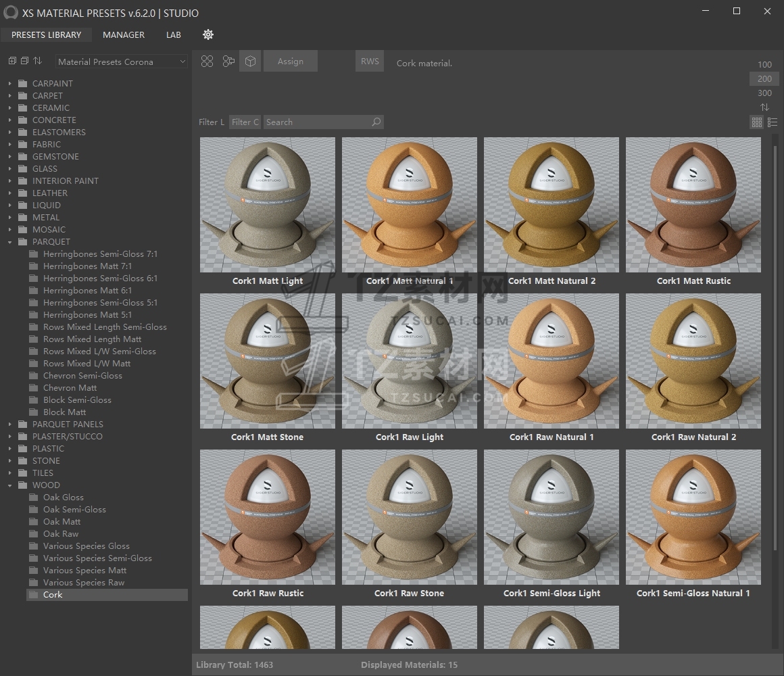The width and height of the screenshot is (784, 676).
Task: Click the four-circles icon left of Assign
Action: point(207,62)
